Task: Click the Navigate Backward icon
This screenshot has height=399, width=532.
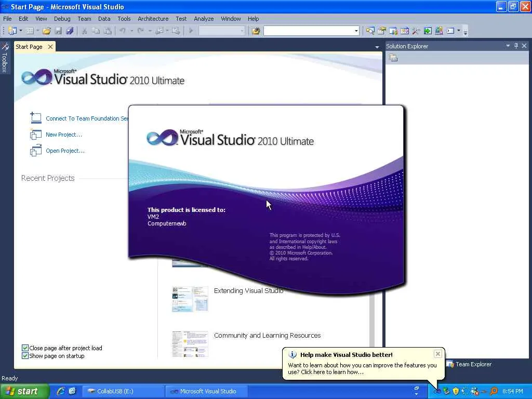Action: pos(159,31)
